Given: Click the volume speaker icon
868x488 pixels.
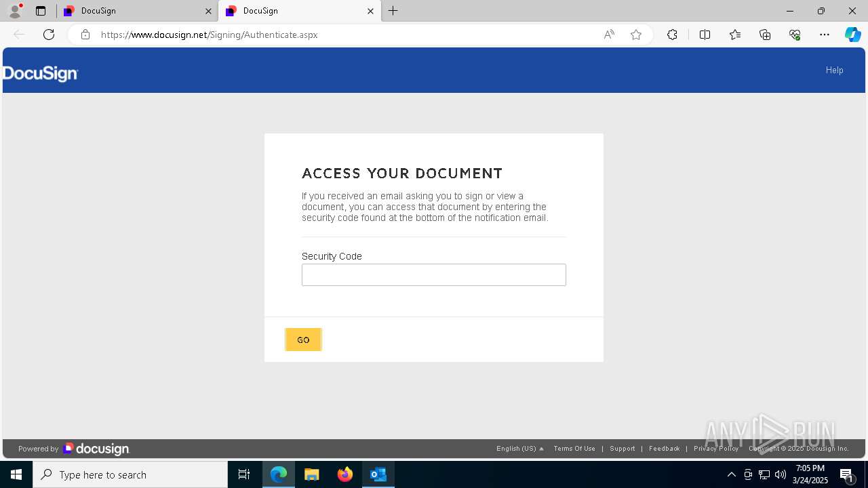Looking at the screenshot, I should tap(781, 474).
